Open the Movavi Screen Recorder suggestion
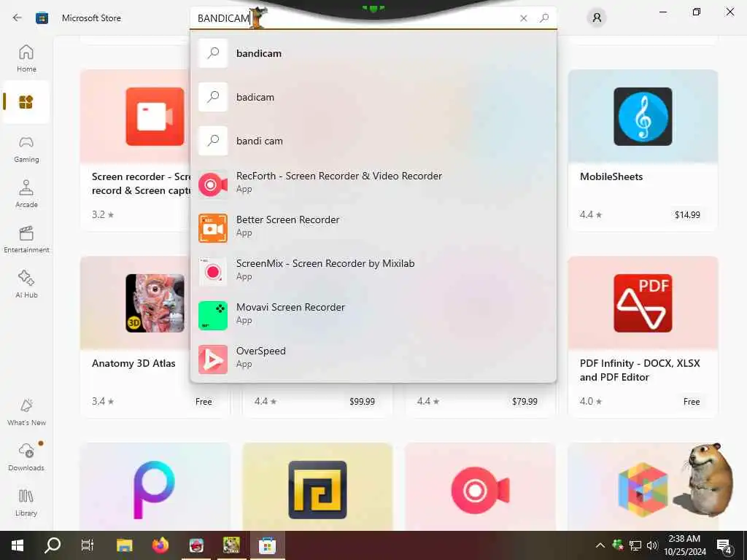Screen dimensions: 747x560 point(373,315)
